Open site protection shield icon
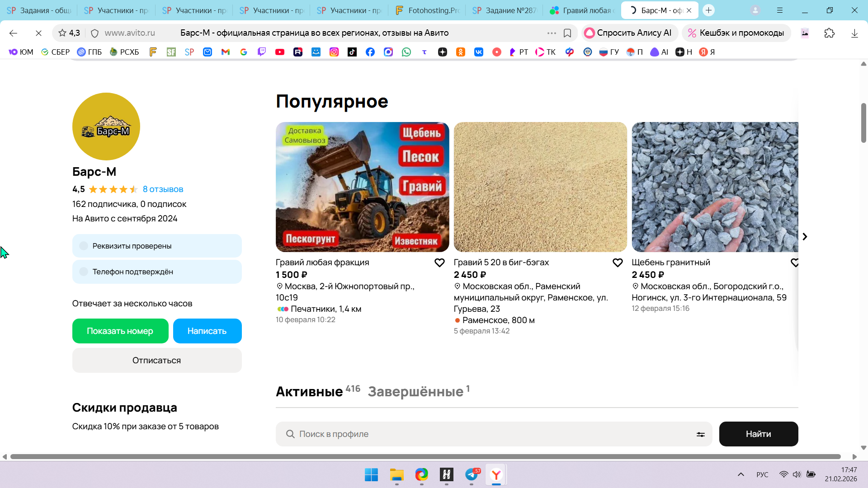 94,33
